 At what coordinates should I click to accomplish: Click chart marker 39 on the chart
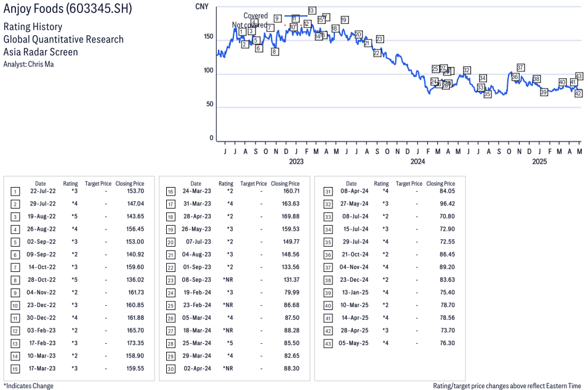(544, 92)
